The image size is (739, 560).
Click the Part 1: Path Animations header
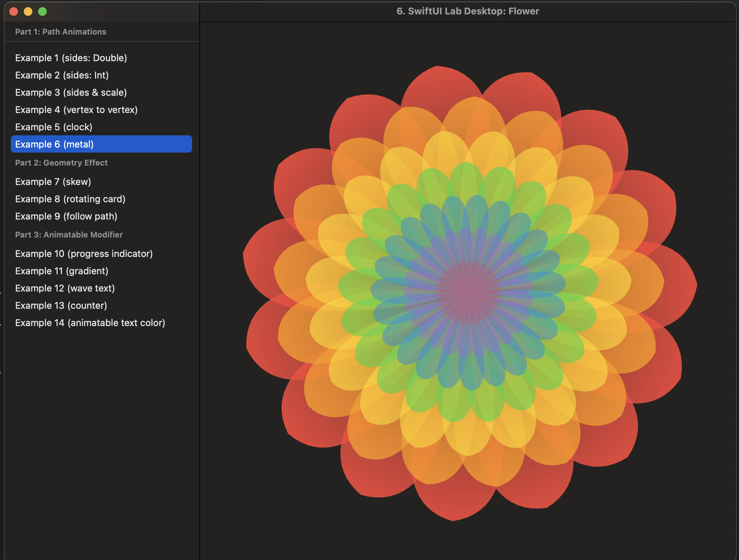click(60, 32)
